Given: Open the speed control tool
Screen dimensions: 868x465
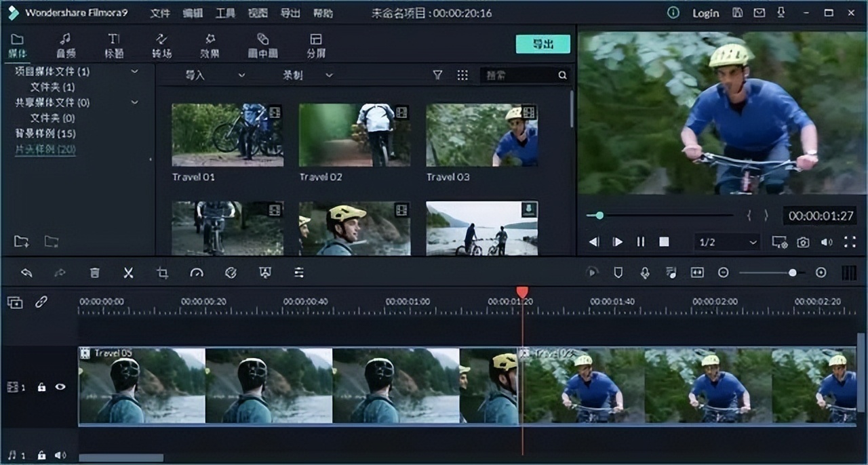Looking at the screenshot, I should coord(197,272).
